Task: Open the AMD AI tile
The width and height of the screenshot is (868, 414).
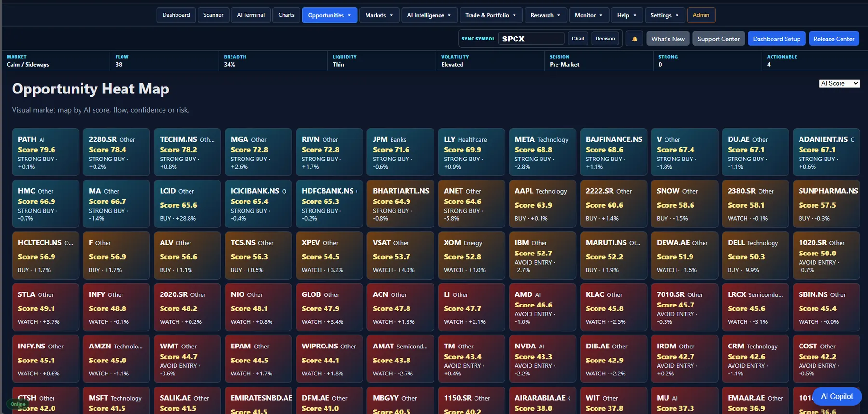Action: [x=542, y=307]
